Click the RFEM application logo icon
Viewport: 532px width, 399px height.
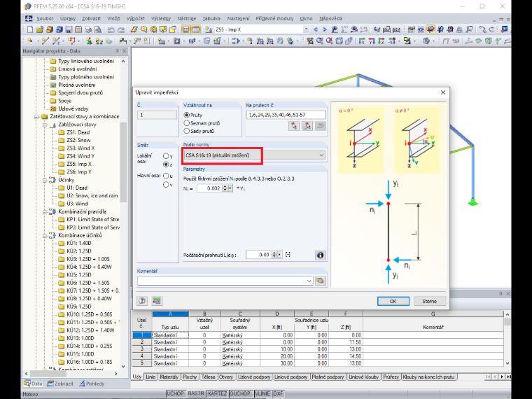28,6
